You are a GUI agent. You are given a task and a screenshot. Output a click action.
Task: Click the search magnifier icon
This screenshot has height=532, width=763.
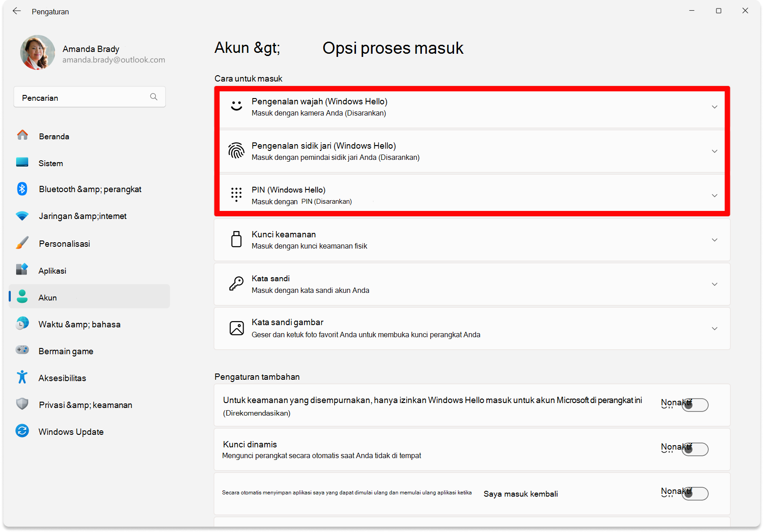coord(154,97)
